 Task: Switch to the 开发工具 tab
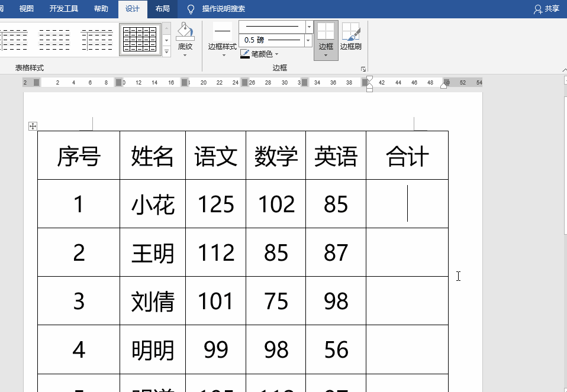tap(64, 9)
